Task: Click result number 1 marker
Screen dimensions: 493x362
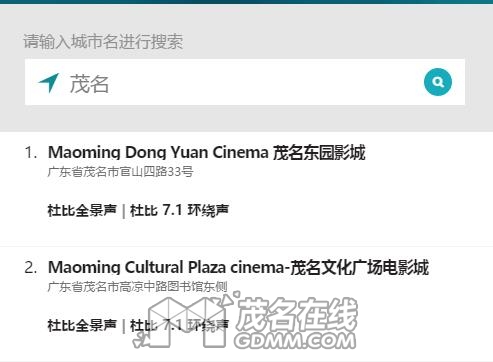Action: point(31,153)
